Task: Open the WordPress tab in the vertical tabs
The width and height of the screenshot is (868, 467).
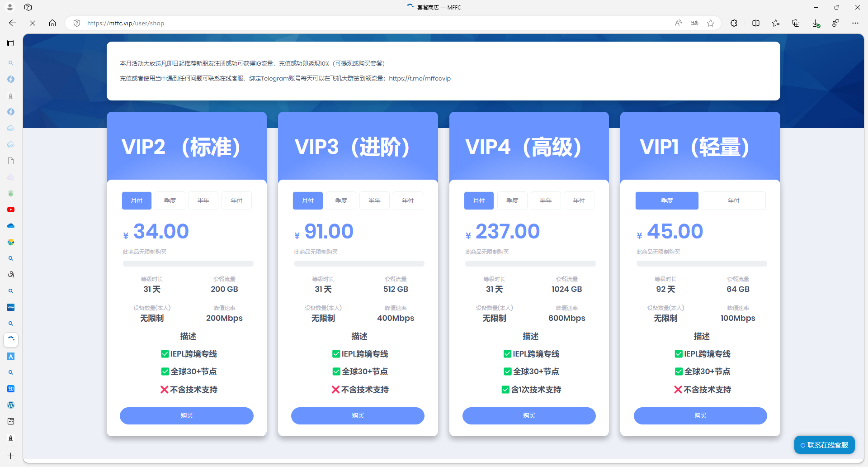Action: (x=11, y=405)
